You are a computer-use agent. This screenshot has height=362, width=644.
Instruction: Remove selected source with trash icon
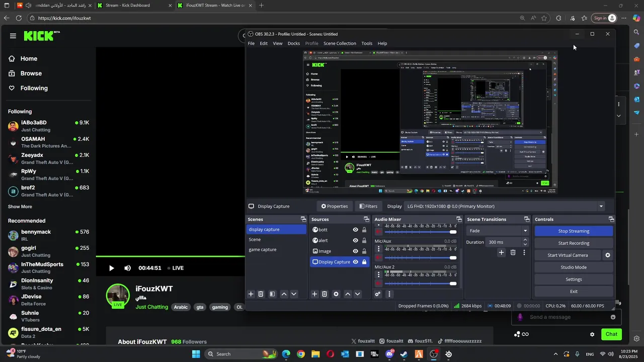coord(325,294)
